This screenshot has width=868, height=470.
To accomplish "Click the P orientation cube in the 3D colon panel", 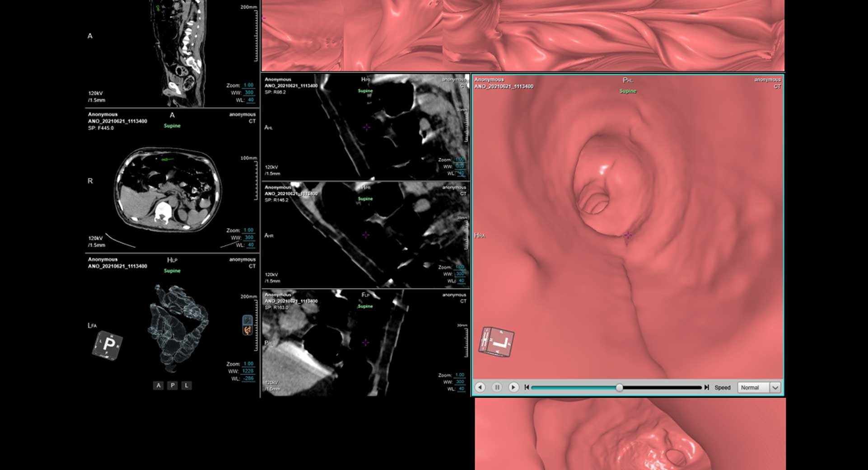I will (107, 346).
